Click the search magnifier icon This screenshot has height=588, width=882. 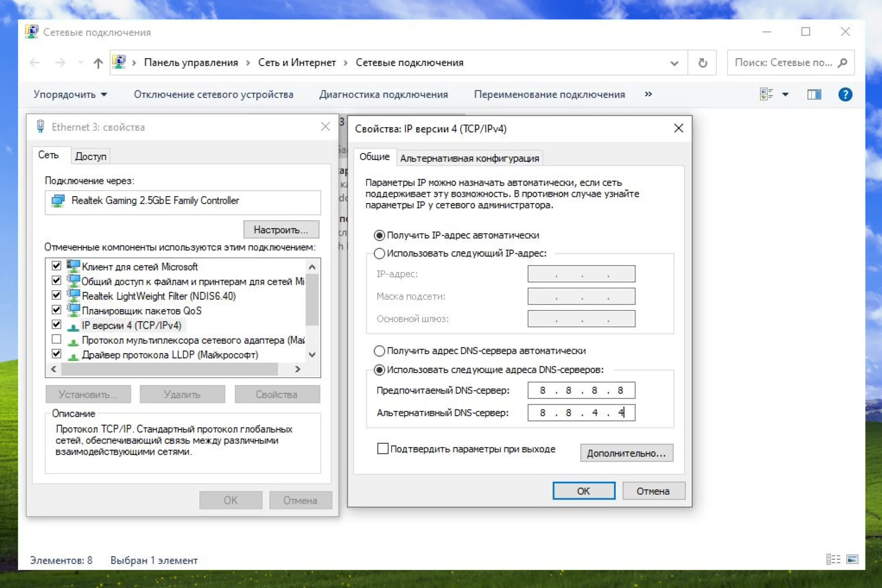coord(842,63)
